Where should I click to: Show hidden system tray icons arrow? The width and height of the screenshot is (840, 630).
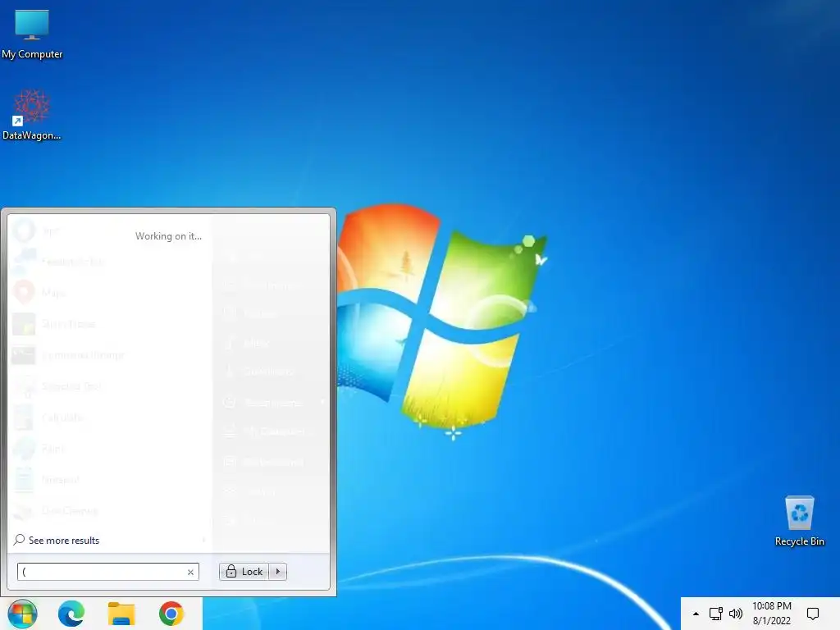696,614
